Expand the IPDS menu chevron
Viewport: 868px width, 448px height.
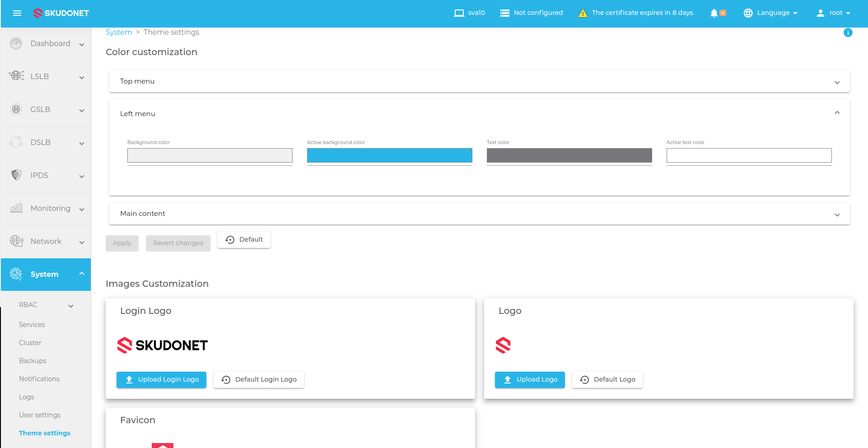pos(82,176)
